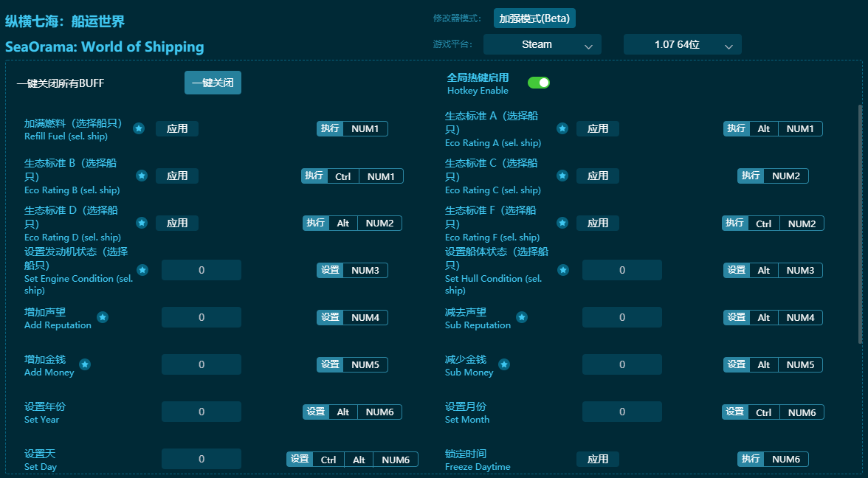The width and height of the screenshot is (868, 478).
Task: Click the star icon next to Add Reputation
Action: [103, 317]
